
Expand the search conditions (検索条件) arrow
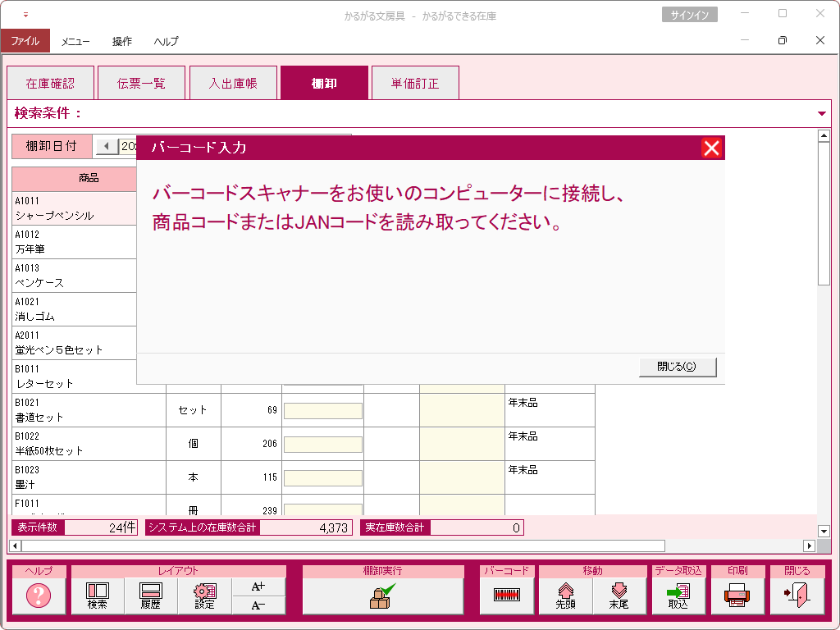pyautogui.click(x=822, y=113)
